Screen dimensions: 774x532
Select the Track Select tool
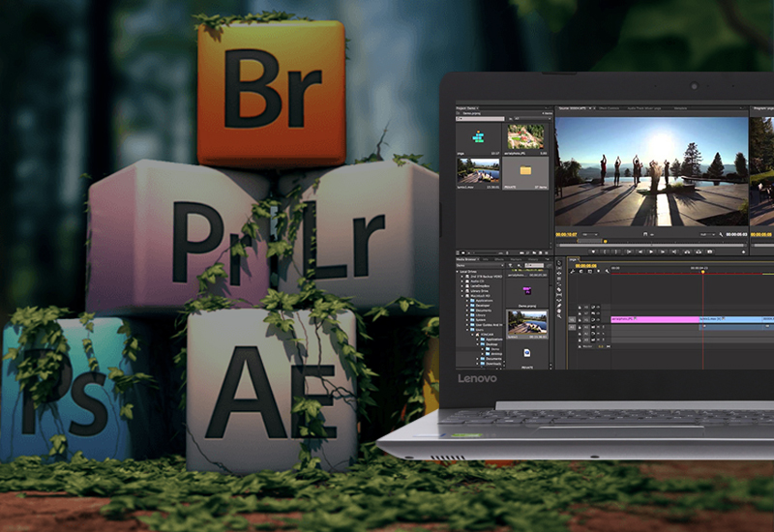[559, 268]
